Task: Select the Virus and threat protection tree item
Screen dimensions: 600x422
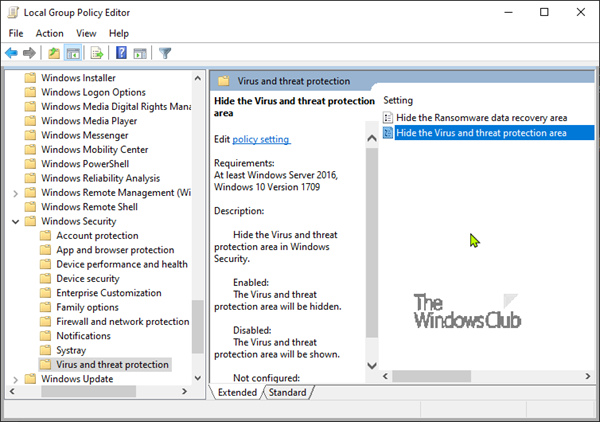Action: 112,365
